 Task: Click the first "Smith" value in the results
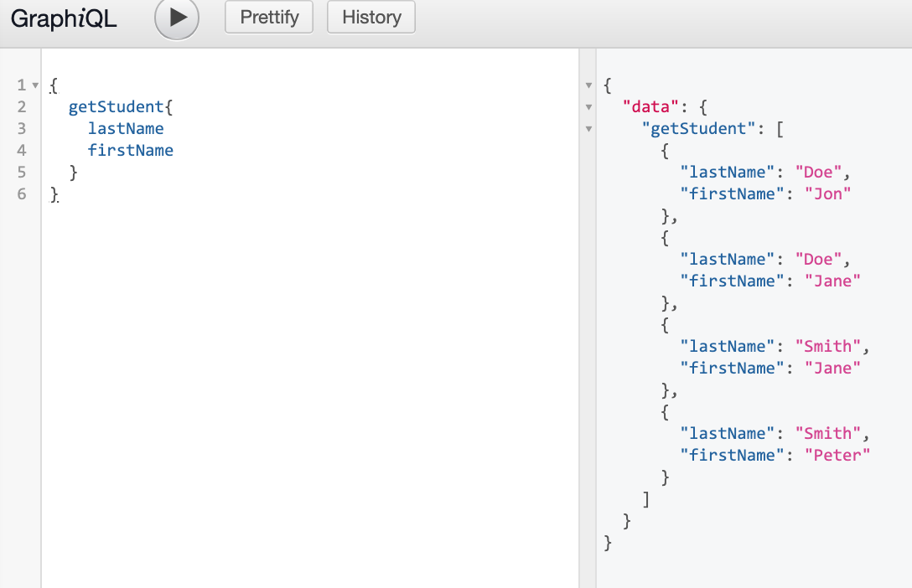827,346
